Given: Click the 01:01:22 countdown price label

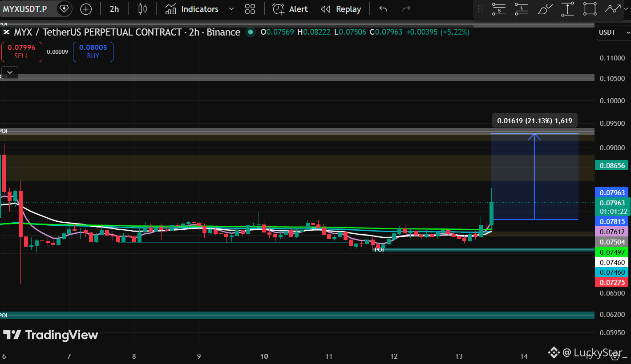Looking at the screenshot, I should (612, 211).
